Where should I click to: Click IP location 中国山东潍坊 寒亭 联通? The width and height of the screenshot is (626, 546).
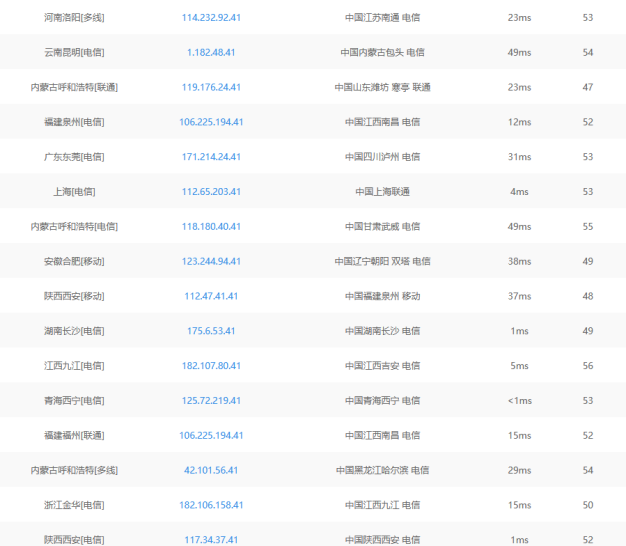(382, 87)
